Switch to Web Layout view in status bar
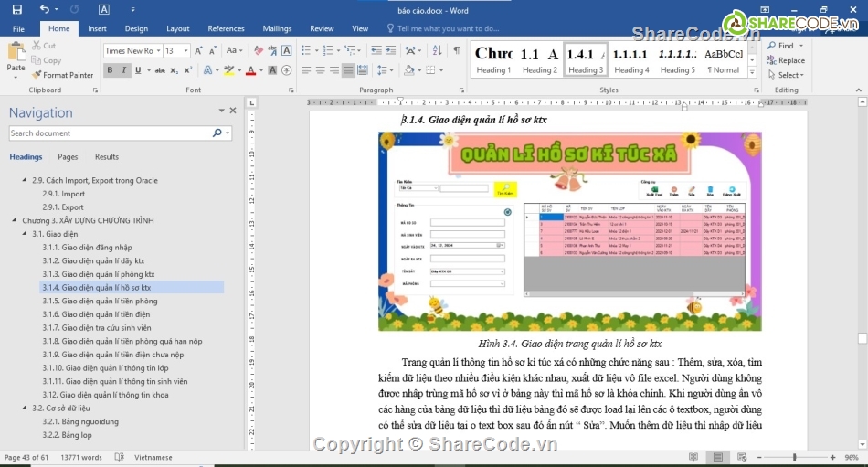 (742, 458)
